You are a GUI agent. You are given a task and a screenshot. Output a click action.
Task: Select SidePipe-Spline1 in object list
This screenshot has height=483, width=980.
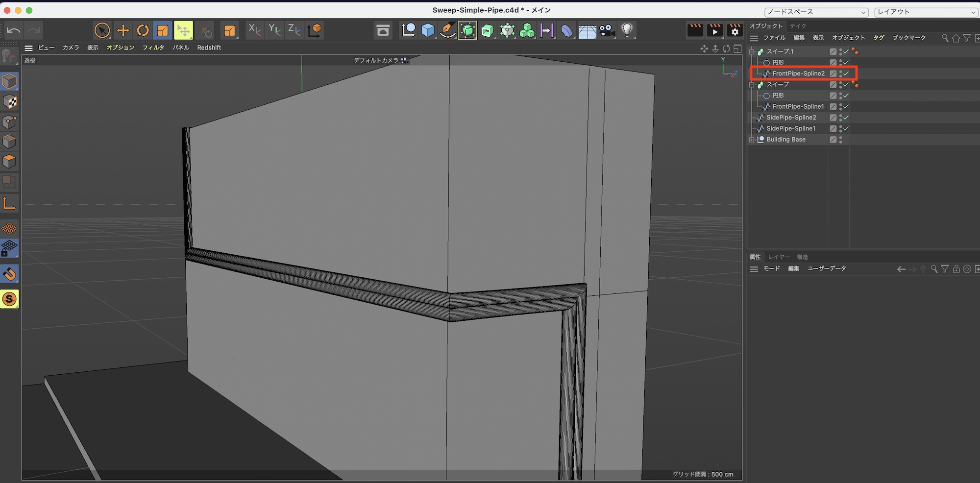click(x=790, y=128)
